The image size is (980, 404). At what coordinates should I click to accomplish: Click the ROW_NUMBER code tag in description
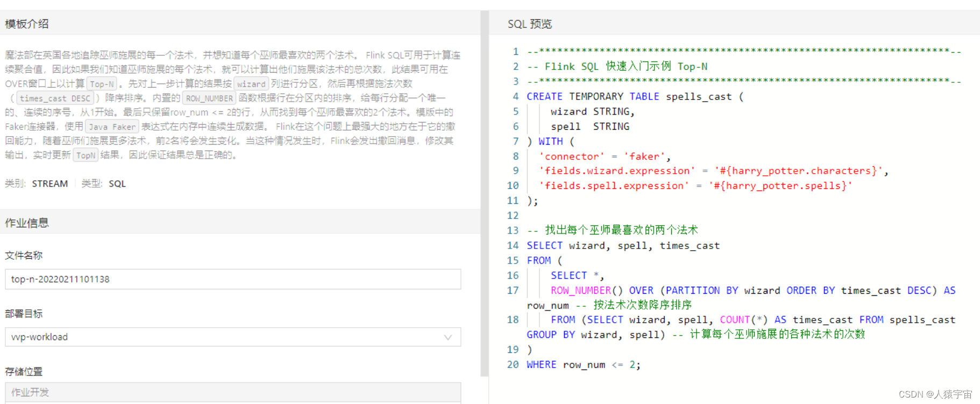pos(209,98)
